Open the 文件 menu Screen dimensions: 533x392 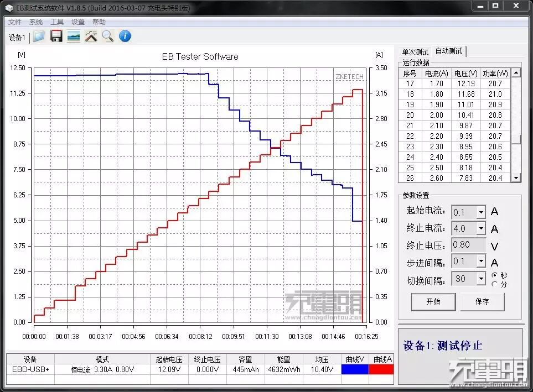[14, 22]
